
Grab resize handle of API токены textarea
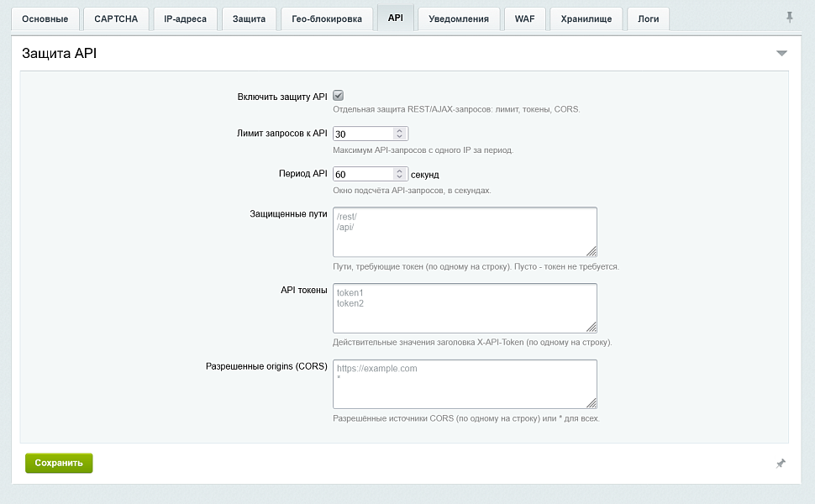click(592, 328)
